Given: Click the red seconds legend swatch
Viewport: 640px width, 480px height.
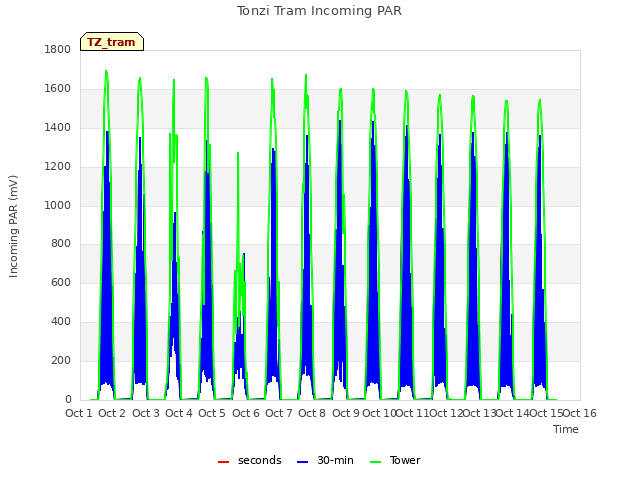Looking at the screenshot, I should tap(223, 462).
